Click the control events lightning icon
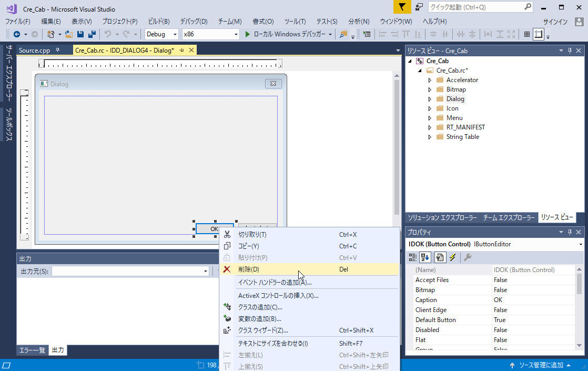Image resolution: width=588 pixels, height=371 pixels. [x=453, y=257]
